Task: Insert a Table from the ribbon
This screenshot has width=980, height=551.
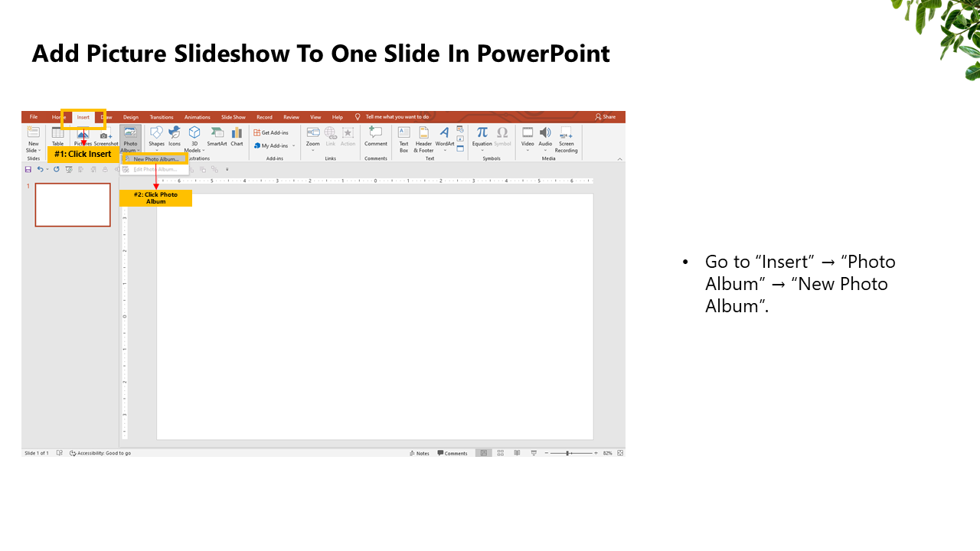Action: coord(57,137)
